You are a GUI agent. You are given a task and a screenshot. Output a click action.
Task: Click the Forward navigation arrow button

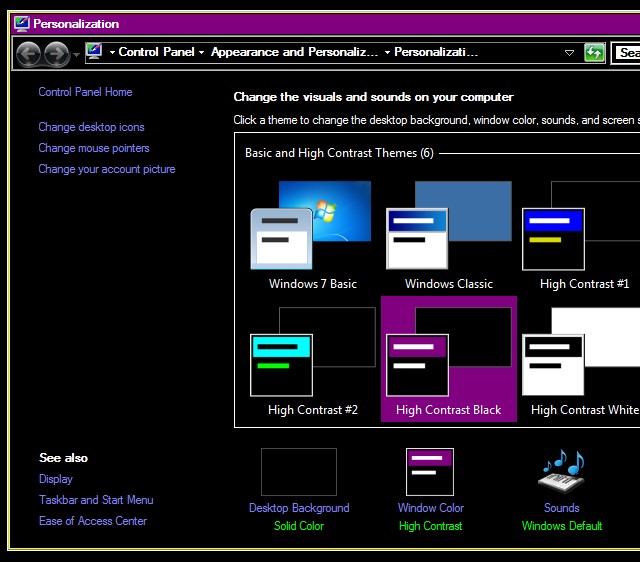[x=56, y=53]
